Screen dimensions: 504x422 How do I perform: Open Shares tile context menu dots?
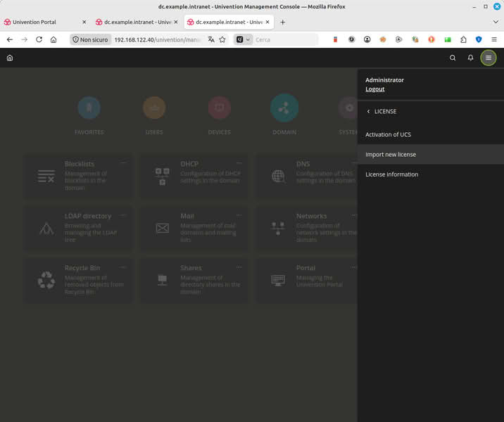point(239,267)
